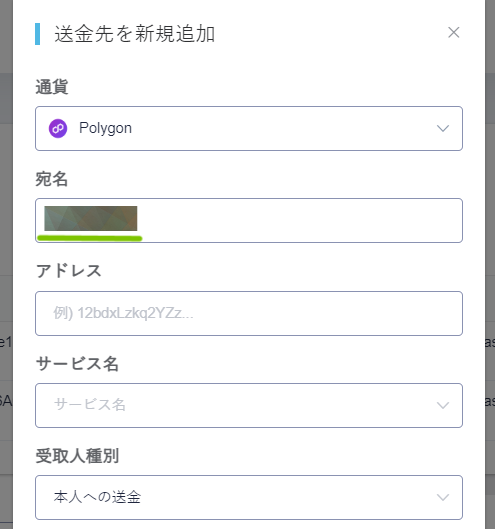Open the 通貨 currency dropdown showing Polygon
Viewport: 495px width, 529px height.
(249, 129)
